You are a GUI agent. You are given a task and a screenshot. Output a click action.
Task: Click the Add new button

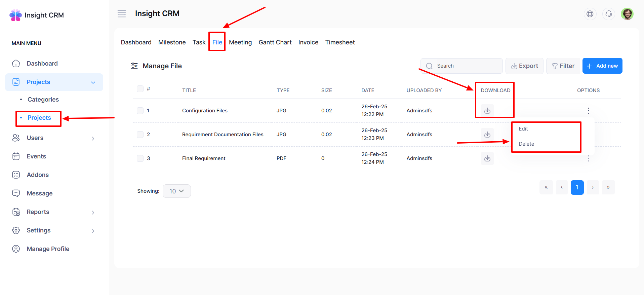tap(602, 66)
